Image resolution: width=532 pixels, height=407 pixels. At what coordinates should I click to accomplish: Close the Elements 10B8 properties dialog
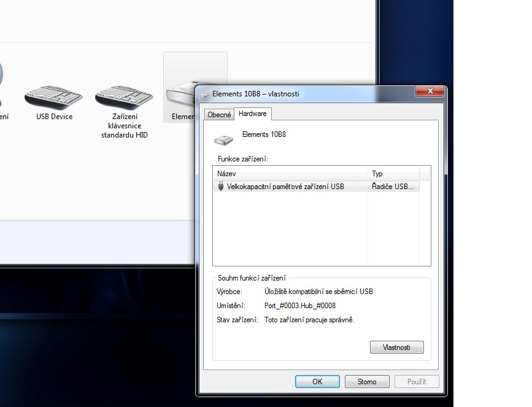430,91
